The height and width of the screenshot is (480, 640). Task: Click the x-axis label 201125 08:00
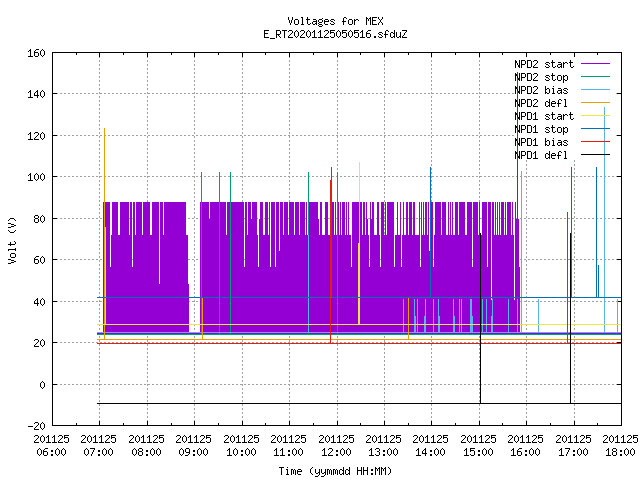click(146, 446)
